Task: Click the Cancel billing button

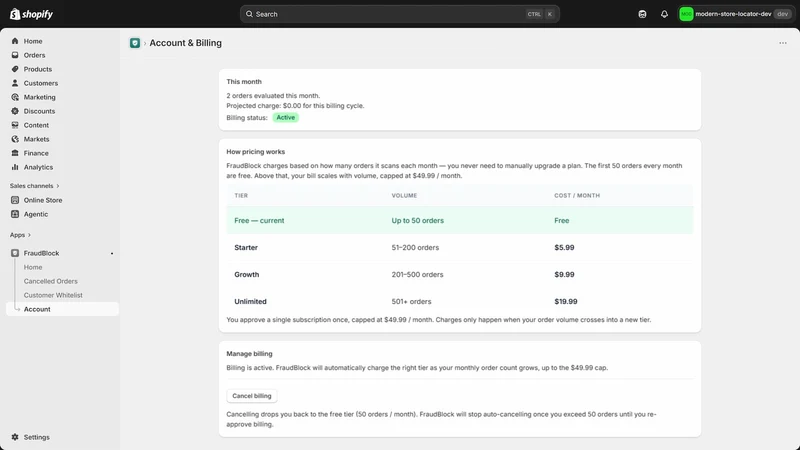Action: (252, 396)
